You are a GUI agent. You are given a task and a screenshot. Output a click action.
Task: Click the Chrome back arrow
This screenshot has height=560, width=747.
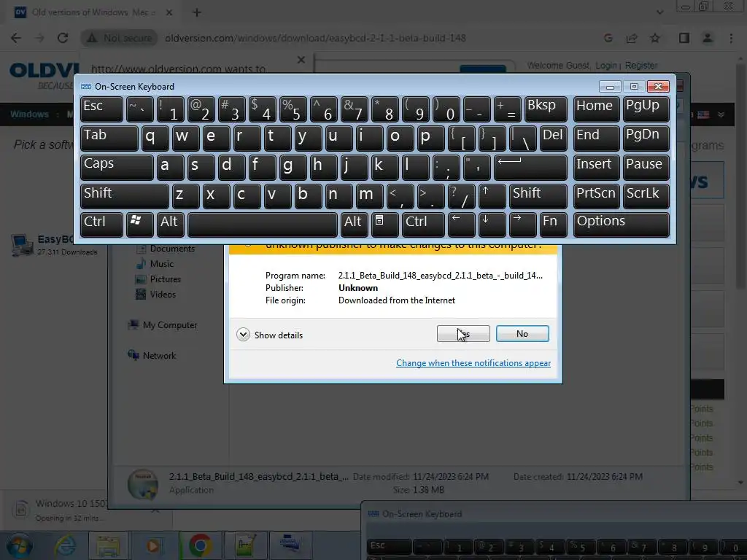pos(16,38)
